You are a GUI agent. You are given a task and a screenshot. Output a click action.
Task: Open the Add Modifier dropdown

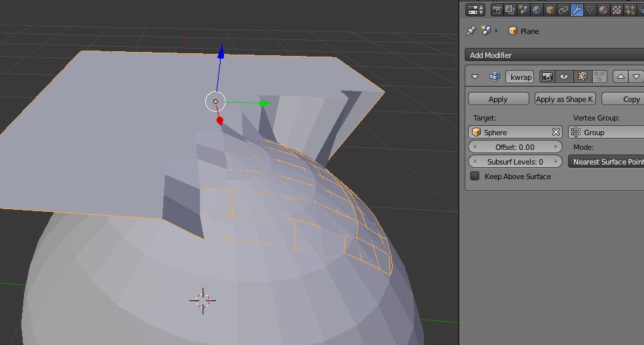coord(553,55)
